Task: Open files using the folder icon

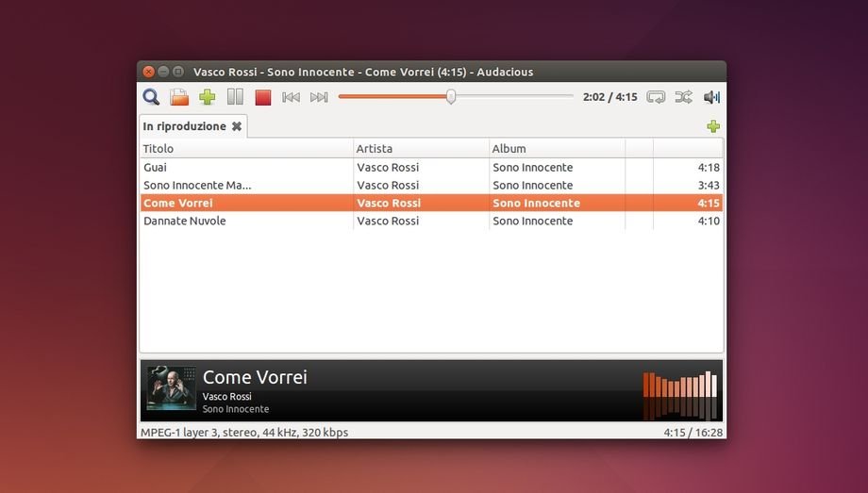Action: 179,97
